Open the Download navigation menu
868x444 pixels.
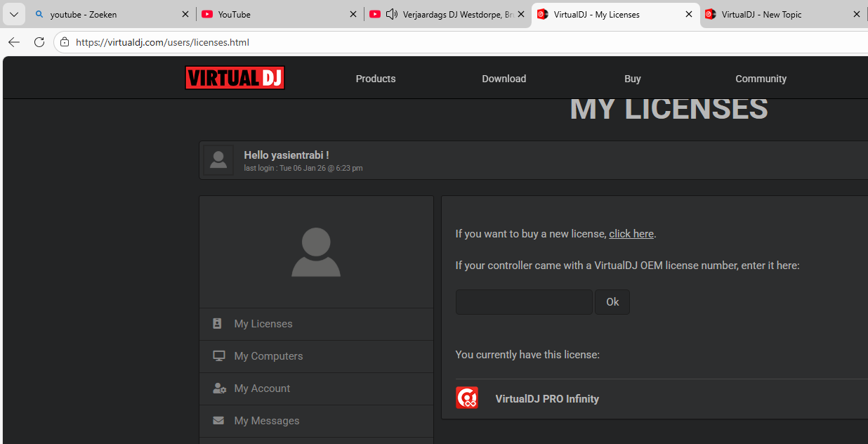pyautogui.click(x=504, y=79)
